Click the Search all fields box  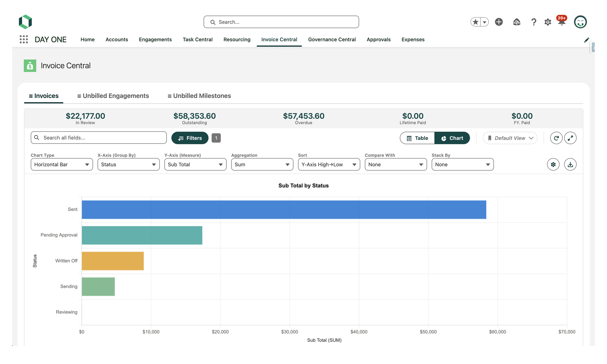[99, 138]
